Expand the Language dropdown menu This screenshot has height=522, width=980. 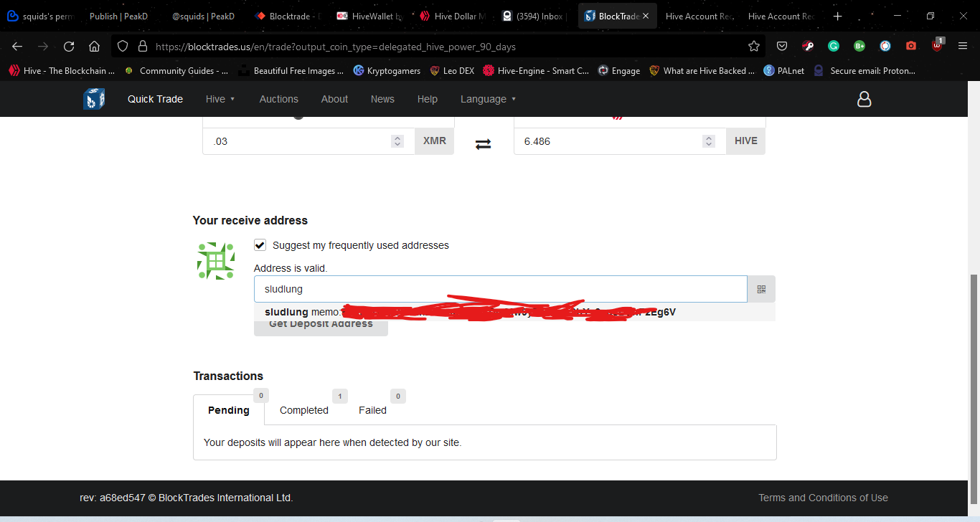pos(489,99)
